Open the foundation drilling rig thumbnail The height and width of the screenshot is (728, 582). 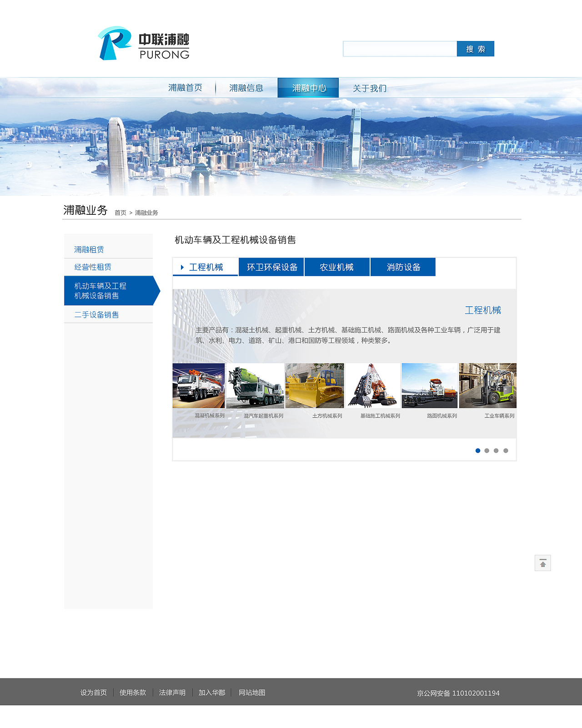[x=373, y=385]
